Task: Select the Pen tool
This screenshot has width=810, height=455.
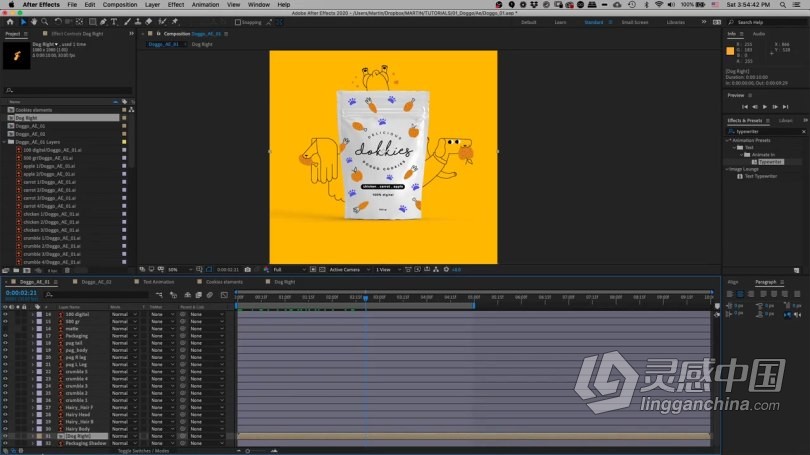Action: point(103,22)
